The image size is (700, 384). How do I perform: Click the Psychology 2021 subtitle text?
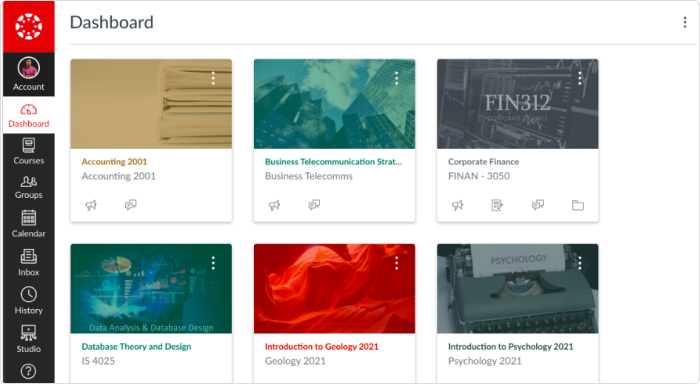pyautogui.click(x=485, y=361)
